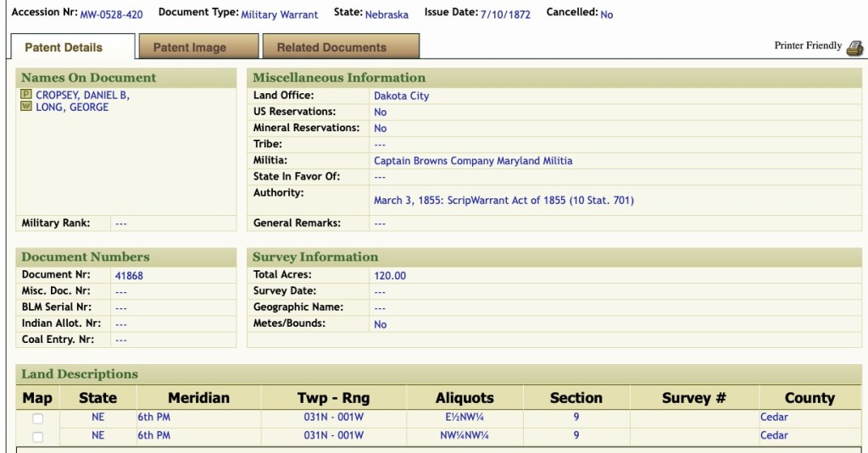Click the Dakota City land office link
Image resolution: width=868 pixels, height=453 pixels.
click(x=401, y=96)
